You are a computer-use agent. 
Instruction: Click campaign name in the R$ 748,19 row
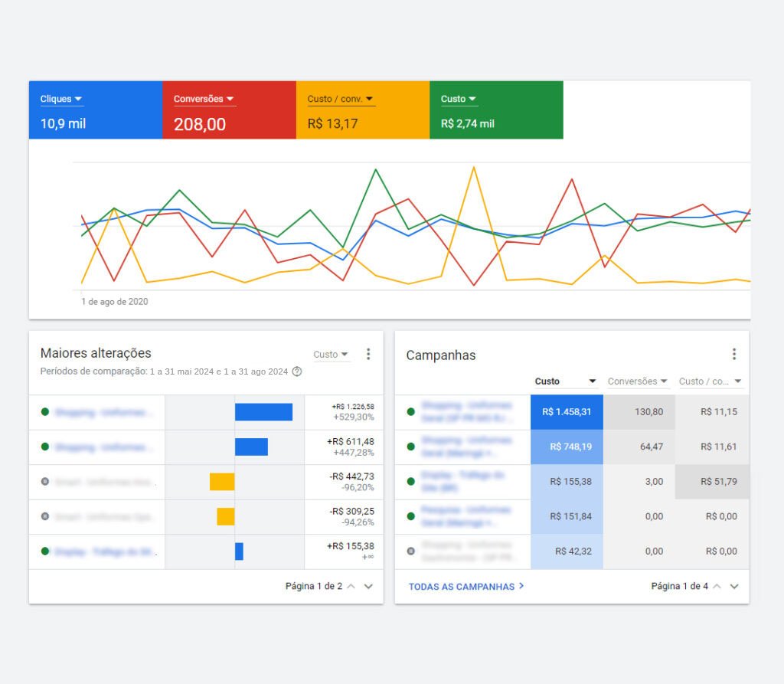pos(466,447)
